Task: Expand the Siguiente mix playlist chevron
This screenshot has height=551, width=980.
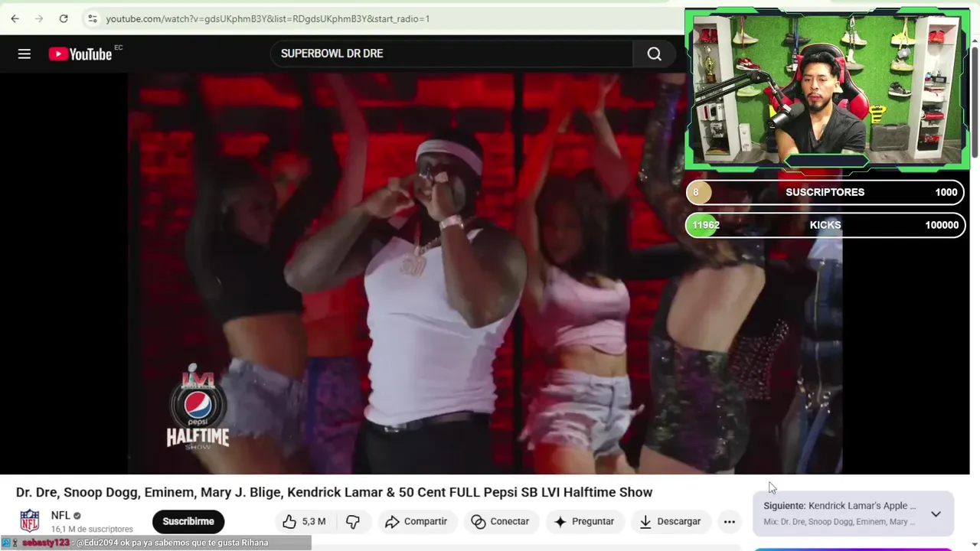Action: click(936, 514)
